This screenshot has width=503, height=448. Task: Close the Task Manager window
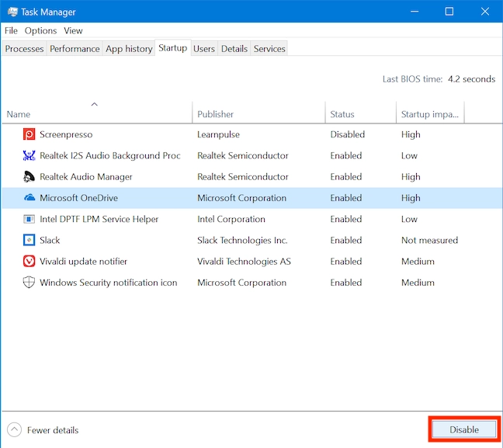(x=484, y=12)
